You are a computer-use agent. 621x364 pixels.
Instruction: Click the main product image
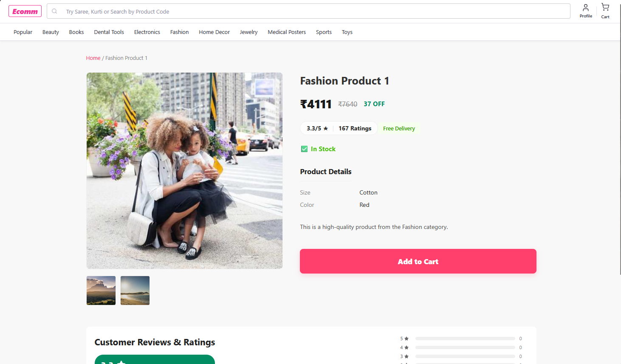pyautogui.click(x=184, y=171)
